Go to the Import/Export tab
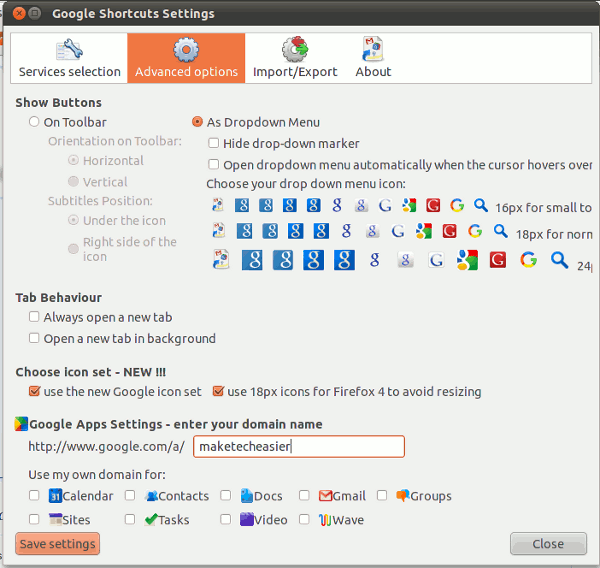 click(x=295, y=58)
